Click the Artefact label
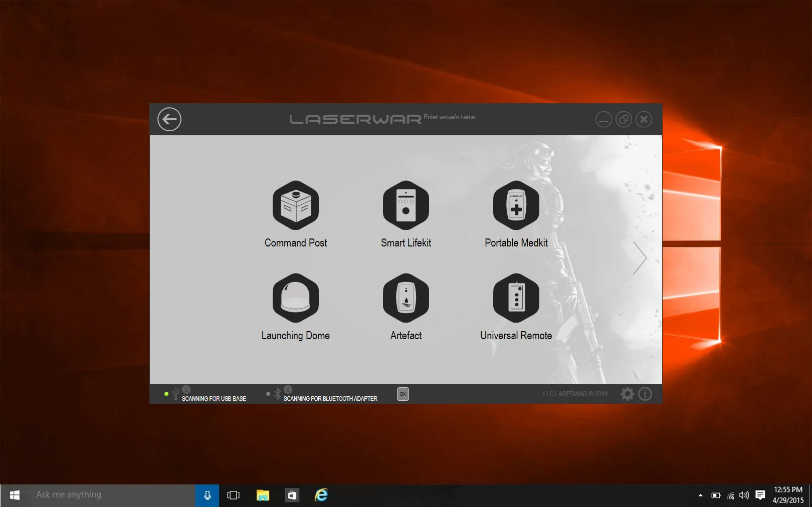This screenshot has height=507, width=812. click(x=406, y=336)
